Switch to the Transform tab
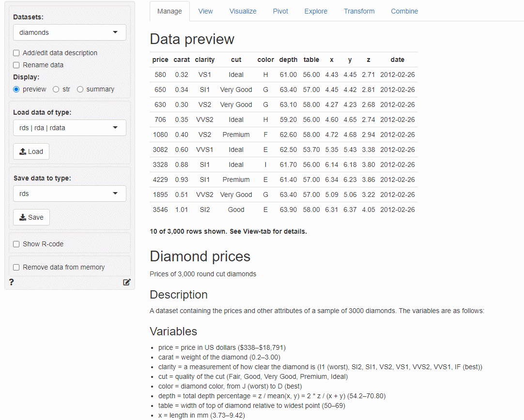This screenshot has height=420, width=524. (x=359, y=11)
